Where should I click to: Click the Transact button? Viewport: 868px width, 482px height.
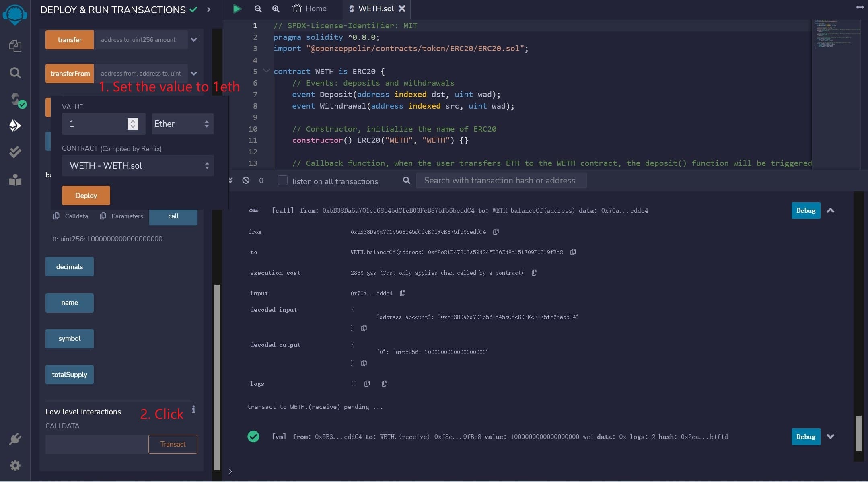pyautogui.click(x=173, y=444)
